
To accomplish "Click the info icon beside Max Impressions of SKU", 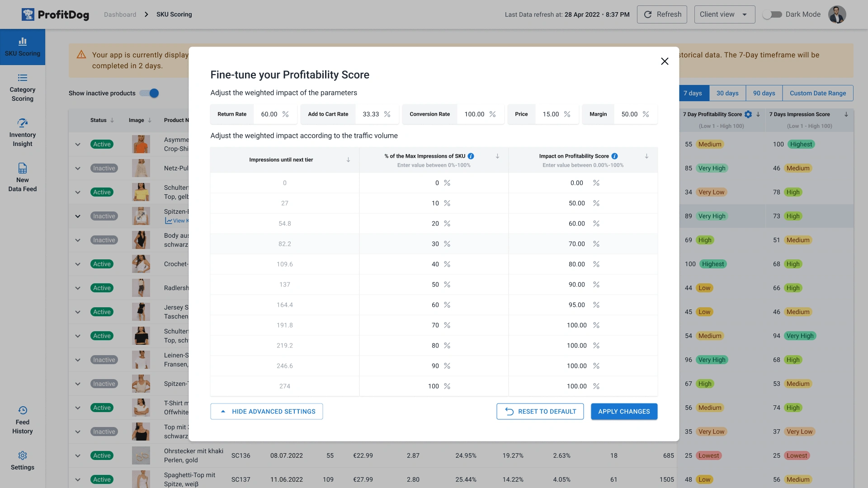I will (x=471, y=156).
